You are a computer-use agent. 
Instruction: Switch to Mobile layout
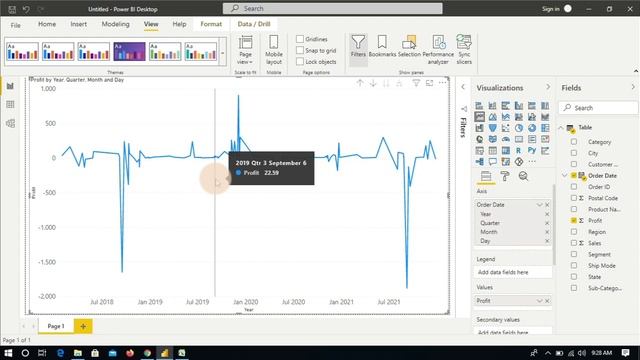coord(274,50)
